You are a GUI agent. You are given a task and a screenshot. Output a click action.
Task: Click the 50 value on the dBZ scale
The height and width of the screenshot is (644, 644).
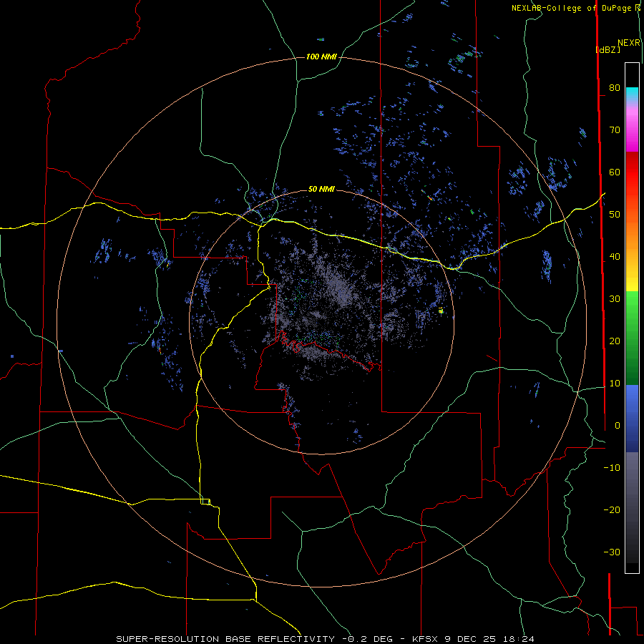coord(615,215)
